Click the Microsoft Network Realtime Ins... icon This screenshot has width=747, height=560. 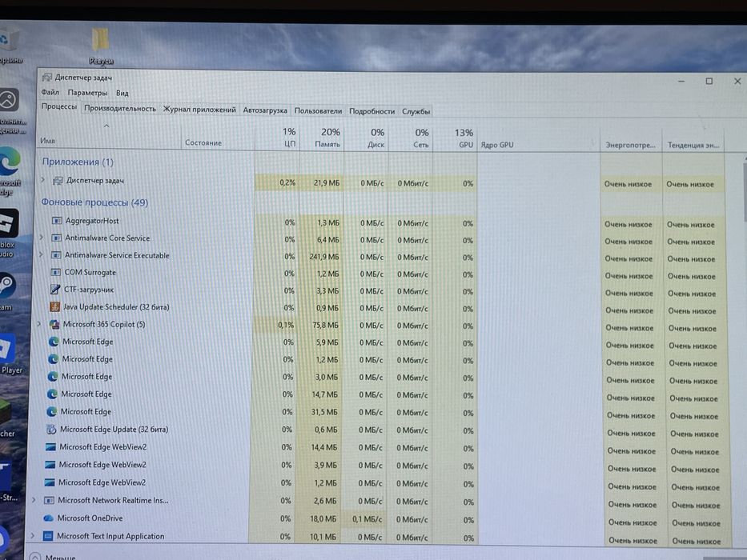(49, 500)
